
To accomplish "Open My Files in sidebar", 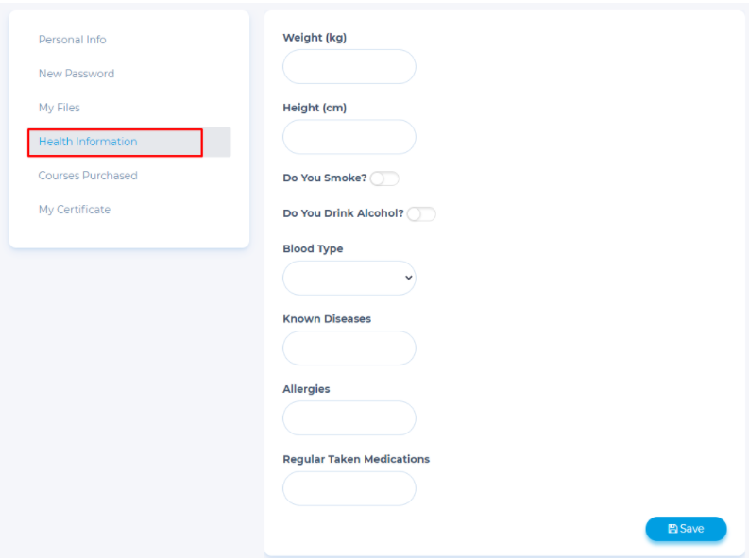I will pyautogui.click(x=59, y=108).
